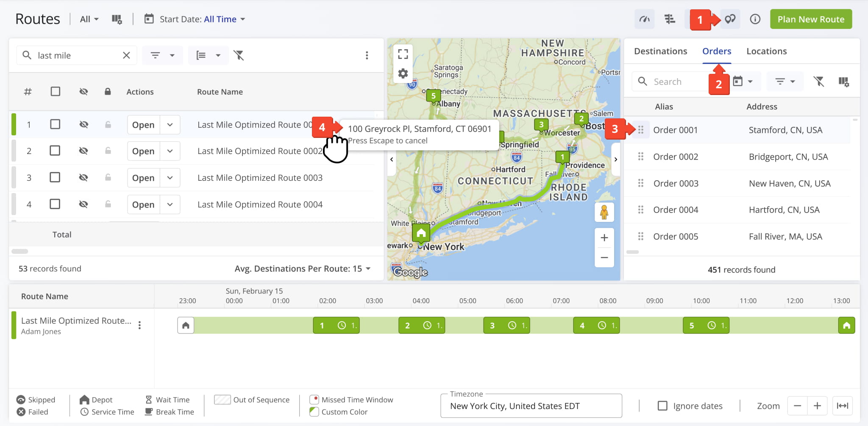Expand the map panel with right arrow
This screenshot has width=868, height=426.
(x=615, y=160)
